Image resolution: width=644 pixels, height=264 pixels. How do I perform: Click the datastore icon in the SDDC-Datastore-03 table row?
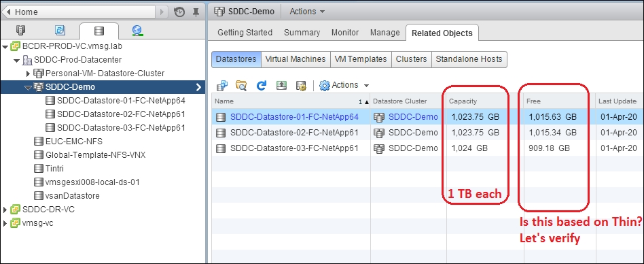point(221,148)
